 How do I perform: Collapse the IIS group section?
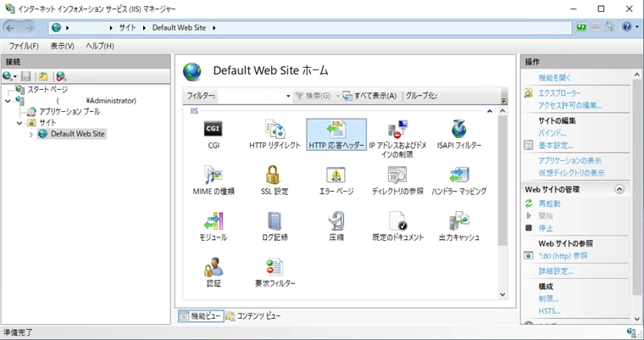pos(489,111)
